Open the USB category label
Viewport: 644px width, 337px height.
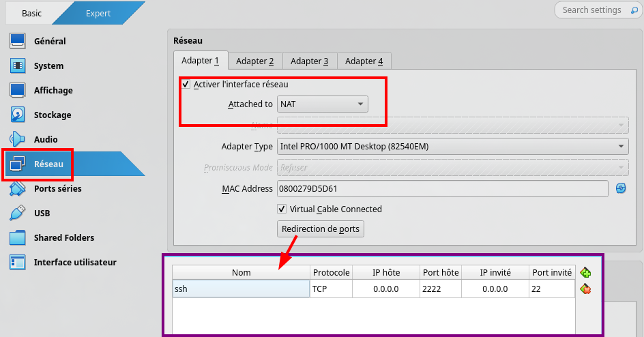pos(42,213)
